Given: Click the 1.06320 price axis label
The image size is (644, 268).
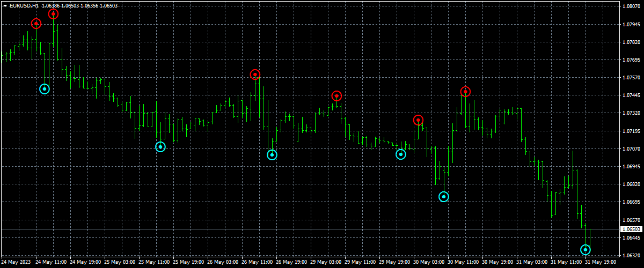Looking at the screenshot, I should (x=632, y=255).
